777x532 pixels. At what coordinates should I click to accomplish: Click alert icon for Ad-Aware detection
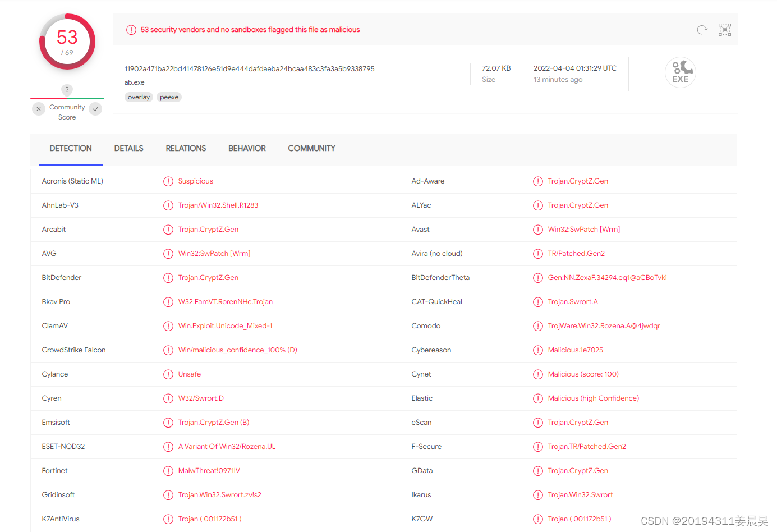(x=538, y=181)
